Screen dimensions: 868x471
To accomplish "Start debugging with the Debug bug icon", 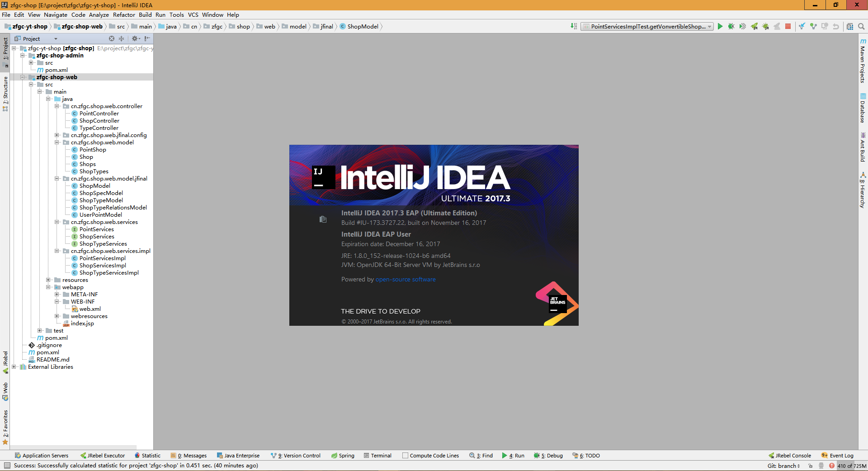I will pos(731,26).
